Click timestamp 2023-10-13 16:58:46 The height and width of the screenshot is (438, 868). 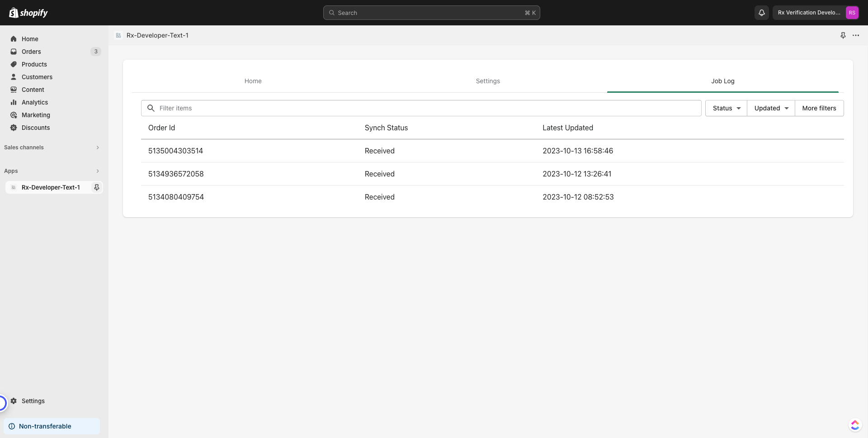pos(578,151)
